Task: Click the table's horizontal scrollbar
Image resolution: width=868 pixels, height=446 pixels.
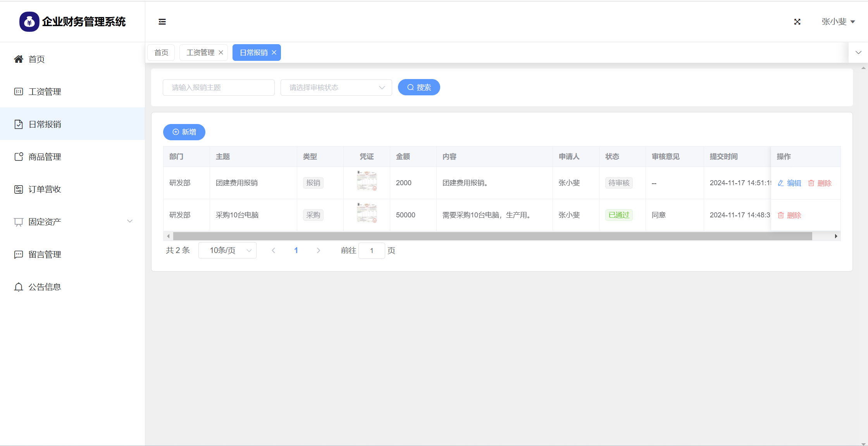Action: tap(492, 236)
